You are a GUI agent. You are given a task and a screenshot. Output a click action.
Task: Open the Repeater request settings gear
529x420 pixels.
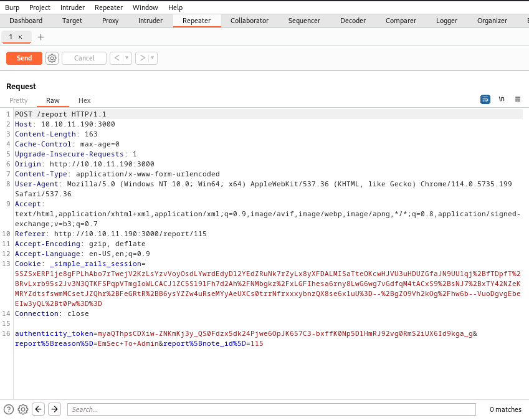(52, 58)
